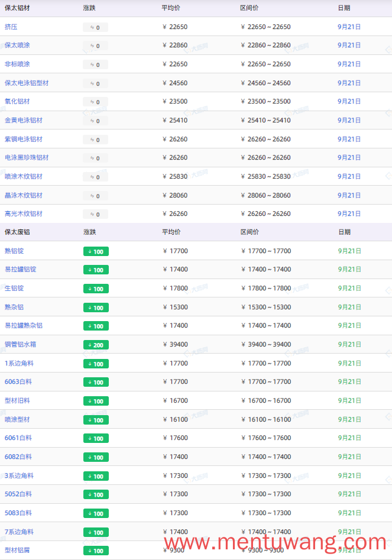This screenshot has height=560, width=392.
Task: Open the 6061白料 link
Action: point(18,438)
